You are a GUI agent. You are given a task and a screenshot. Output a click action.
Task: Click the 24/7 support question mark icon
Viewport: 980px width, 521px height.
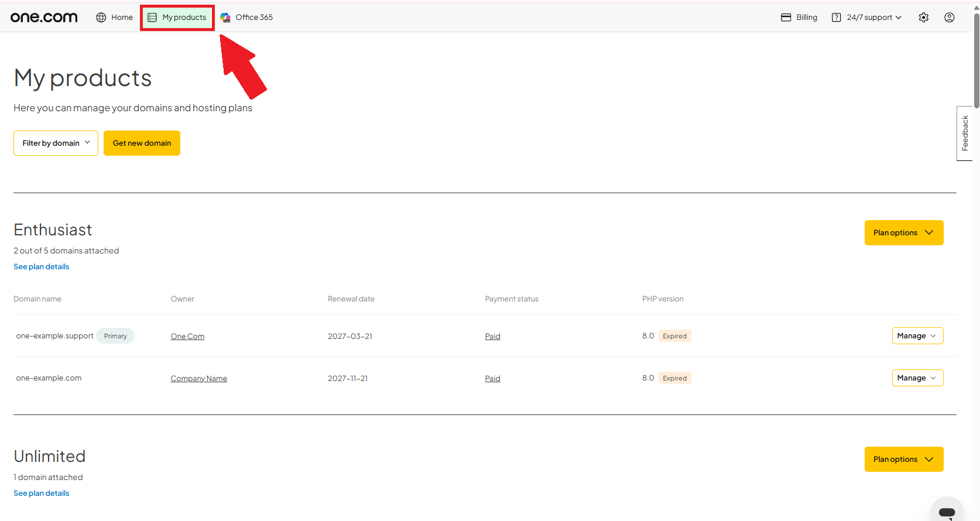click(x=837, y=18)
